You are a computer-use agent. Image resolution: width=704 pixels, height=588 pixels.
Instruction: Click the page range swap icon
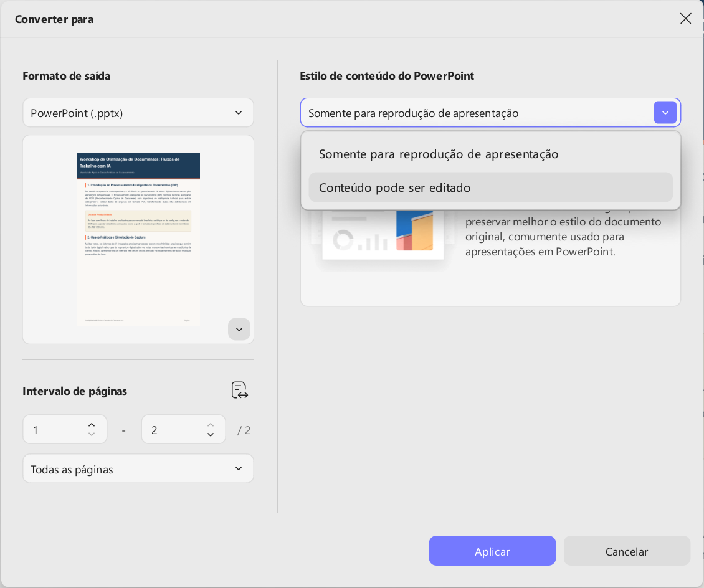pos(240,390)
